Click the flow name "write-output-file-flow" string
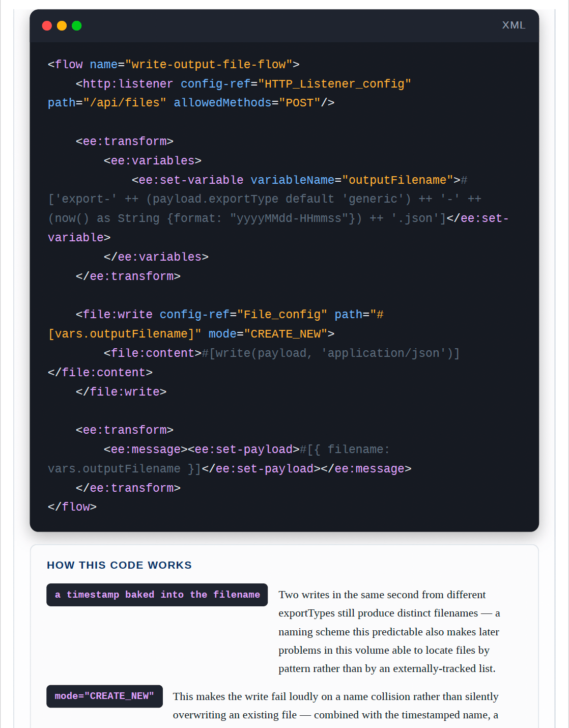This screenshot has width=569, height=728. (209, 65)
